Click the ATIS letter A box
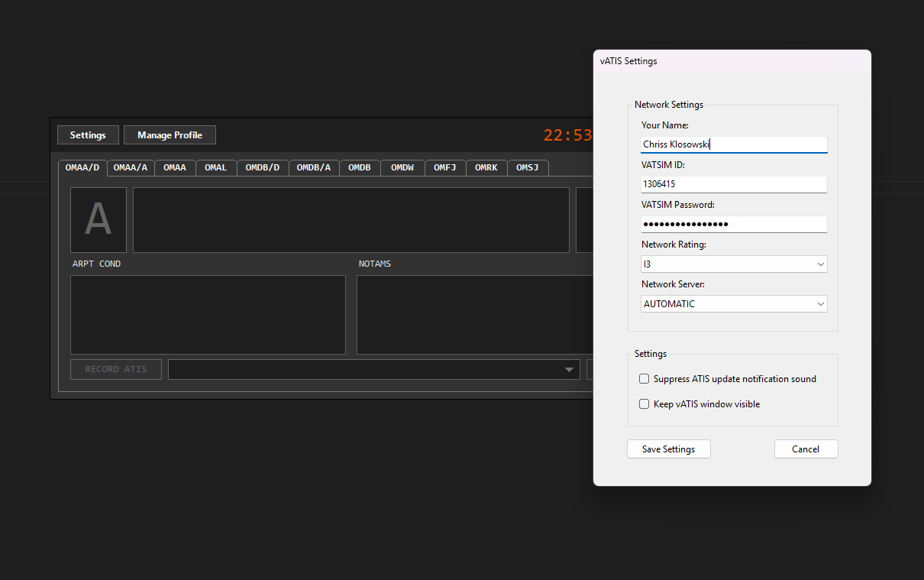Screen dimensions: 924x580 point(99,220)
